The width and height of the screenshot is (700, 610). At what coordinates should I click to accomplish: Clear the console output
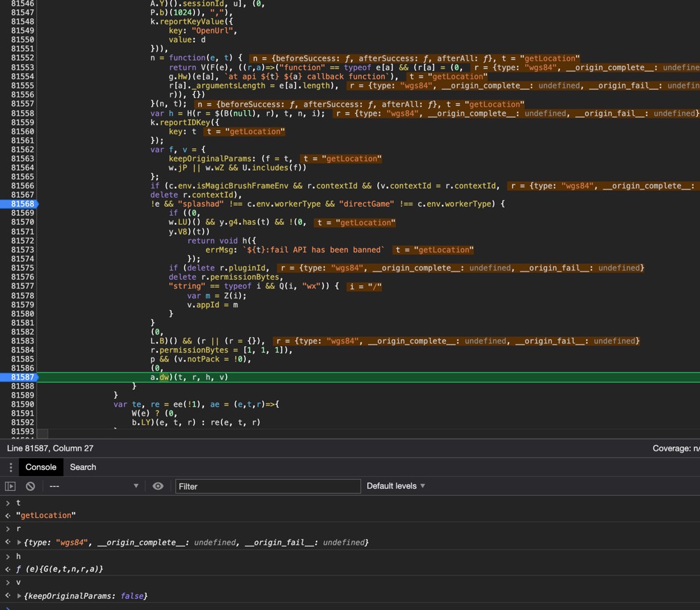tap(31, 486)
